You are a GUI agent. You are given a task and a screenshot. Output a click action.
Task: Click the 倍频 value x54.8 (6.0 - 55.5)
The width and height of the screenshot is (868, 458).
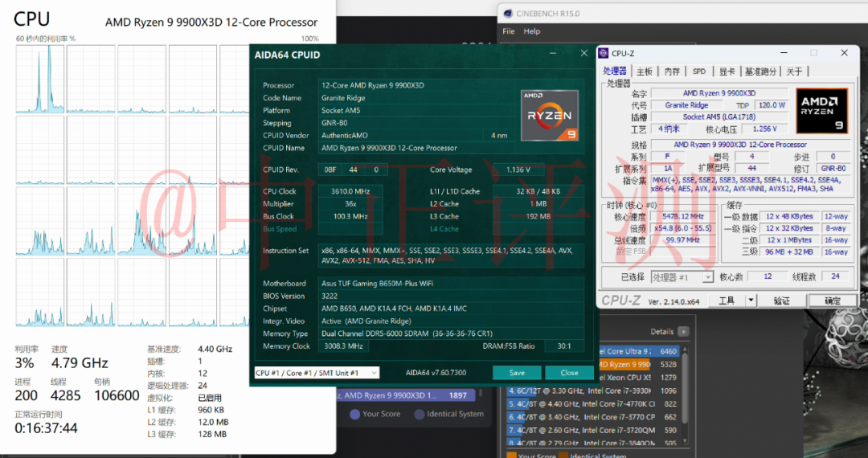point(682,228)
